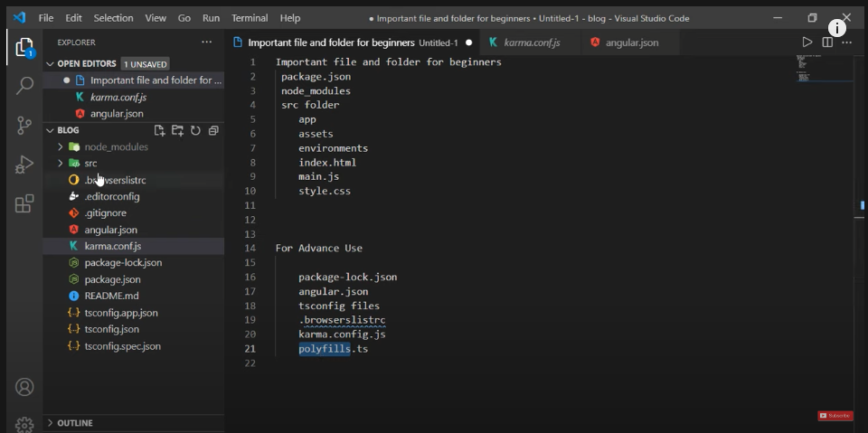Collapse the Open Editors section
The image size is (868, 433).
51,64
